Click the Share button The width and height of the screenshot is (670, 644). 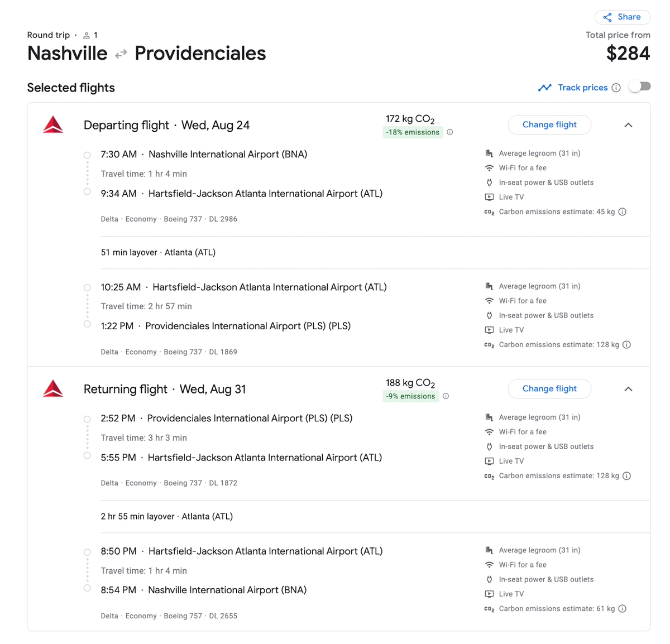coord(622,17)
